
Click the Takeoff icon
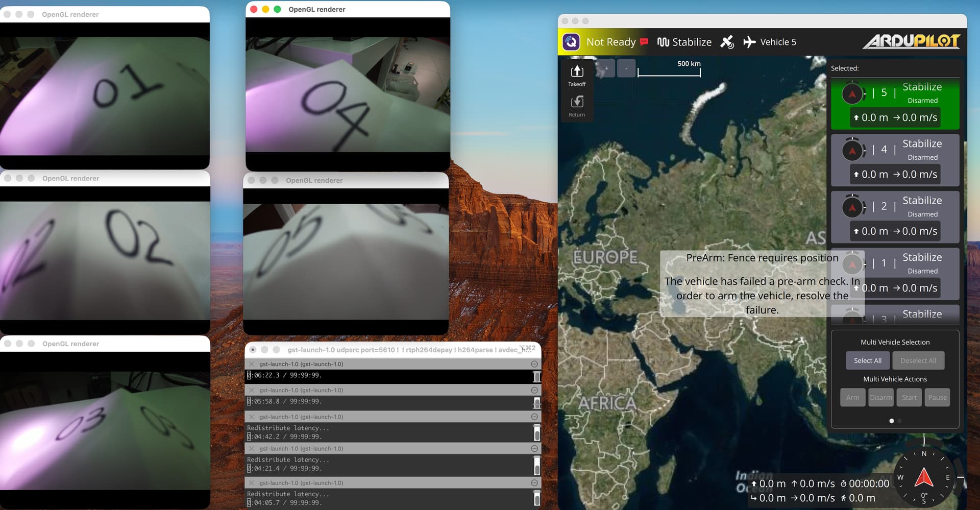[577, 76]
